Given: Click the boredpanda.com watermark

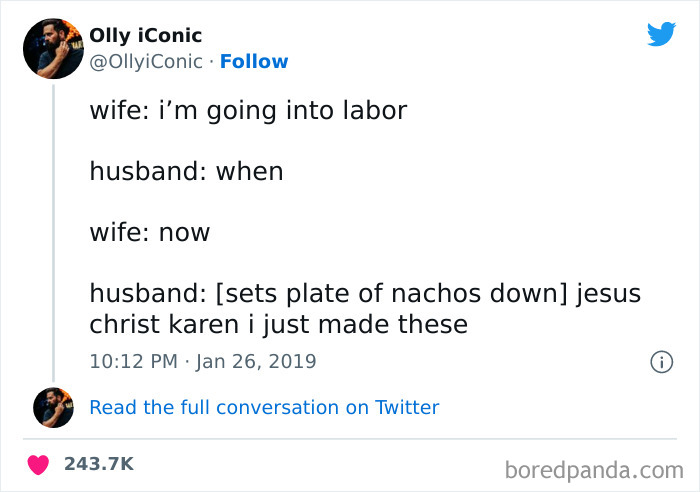Looking at the screenshot, I should point(593,467).
